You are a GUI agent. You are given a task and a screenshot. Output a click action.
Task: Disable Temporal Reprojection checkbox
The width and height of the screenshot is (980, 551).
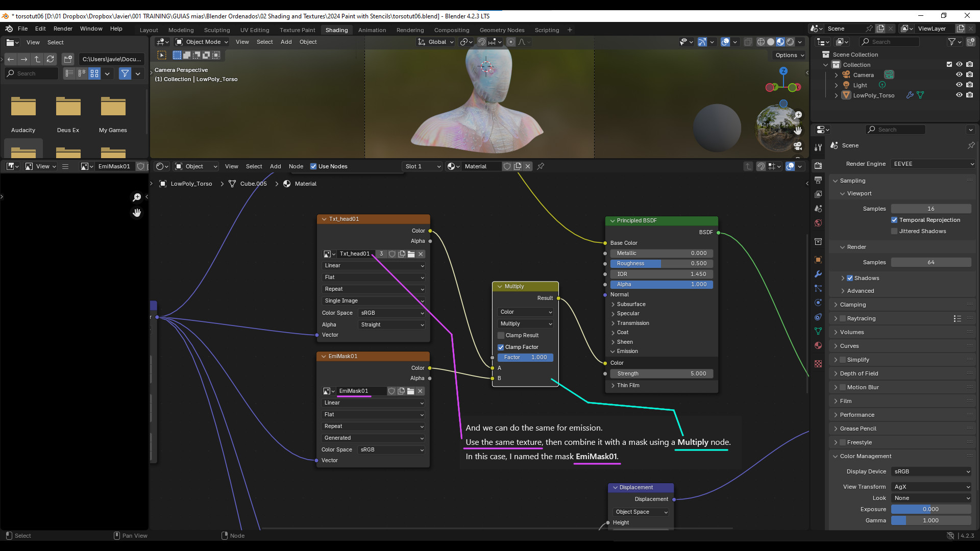pos(894,220)
